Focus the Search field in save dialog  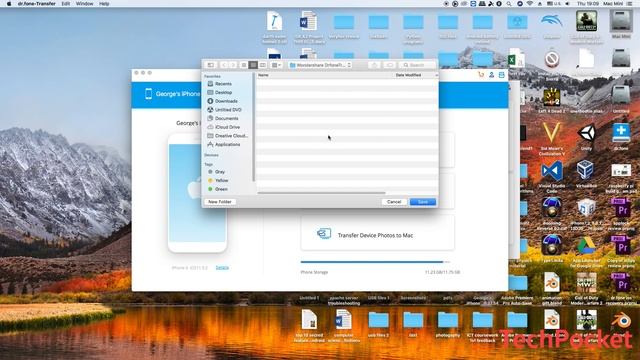pos(418,65)
